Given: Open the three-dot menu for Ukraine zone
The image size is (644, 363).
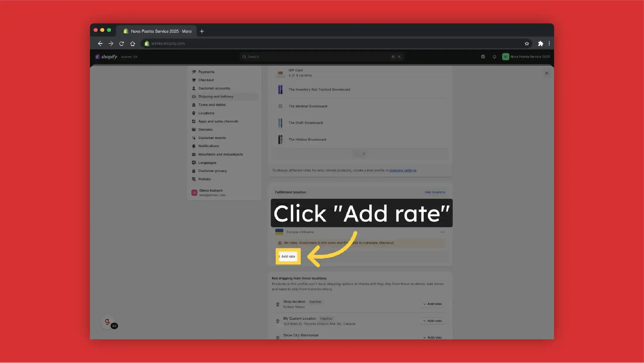Looking at the screenshot, I should point(442,232).
